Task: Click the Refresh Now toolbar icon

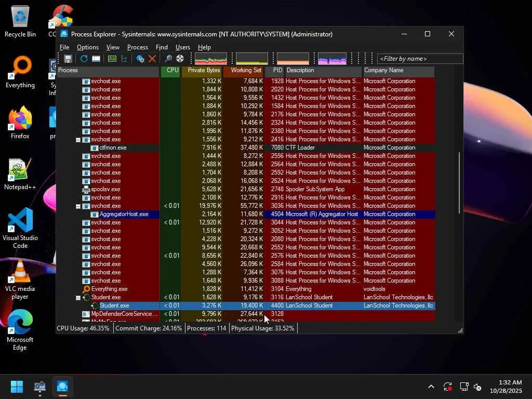Action: [x=84, y=59]
